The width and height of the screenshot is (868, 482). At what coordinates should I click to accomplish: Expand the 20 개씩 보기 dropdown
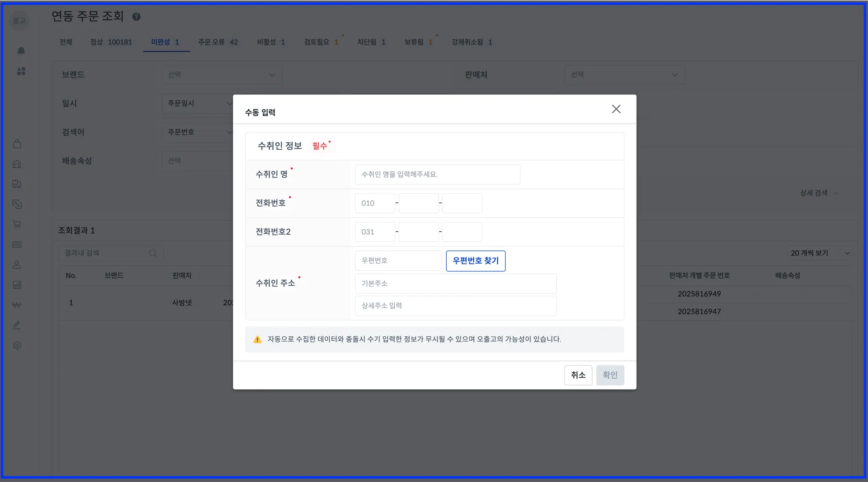[x=819, y=253]
